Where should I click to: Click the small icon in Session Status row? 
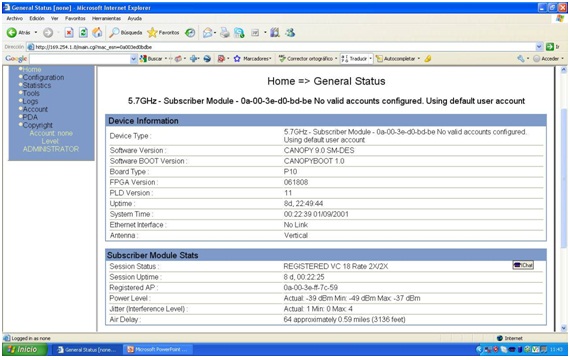[523, 265]
